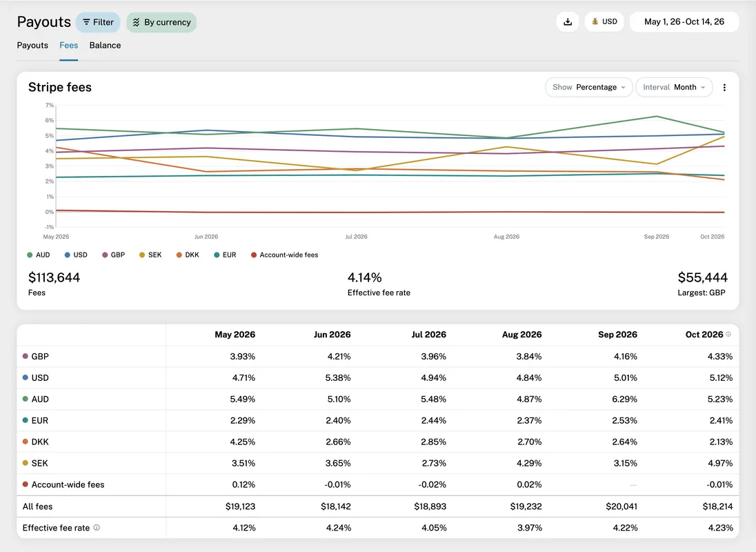This screenshot has height=552, width=756.
Task: Click the By currency grouping icon
Action: point(137,22)
